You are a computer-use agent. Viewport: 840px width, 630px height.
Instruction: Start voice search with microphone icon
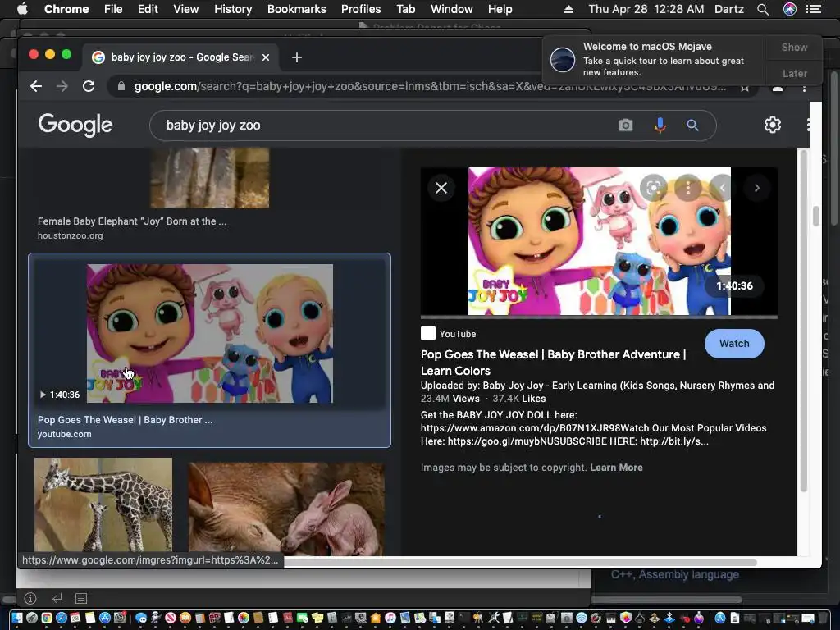tap(660, 126)
